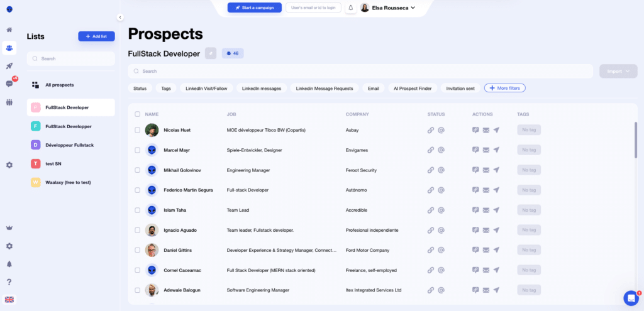
Task: Open the Développeur Fullstack list
Action: tap(69, 145)
